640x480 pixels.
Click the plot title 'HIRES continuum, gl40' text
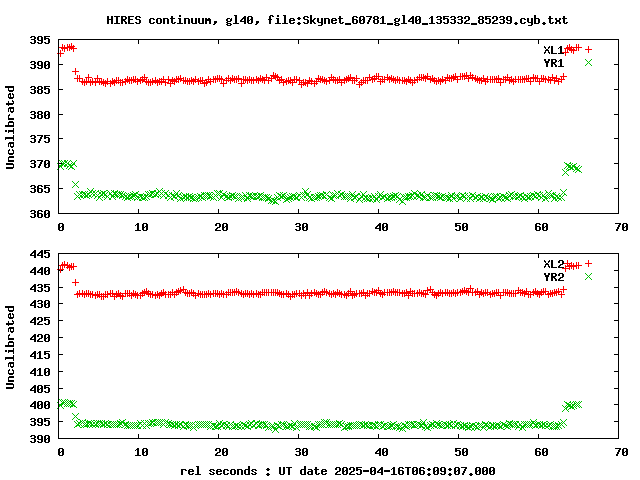(x=181, y=20)
